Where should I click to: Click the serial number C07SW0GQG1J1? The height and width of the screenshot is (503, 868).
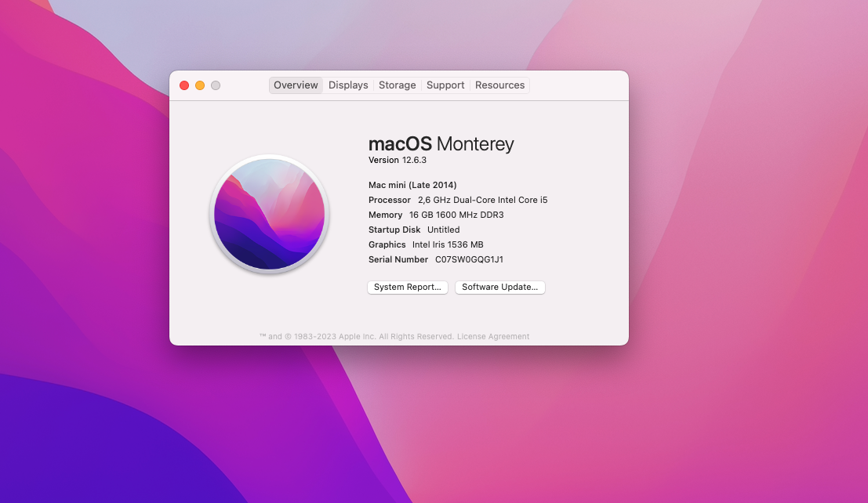(x=470, y=259)
